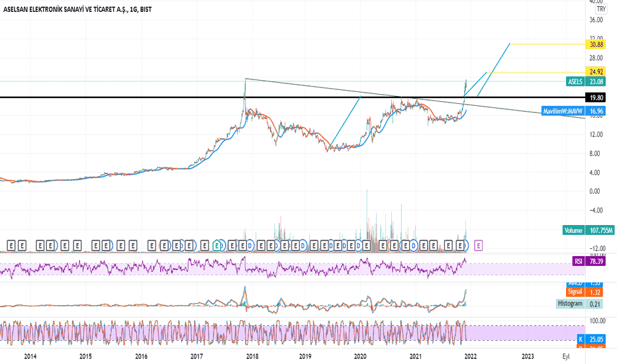Image resolution: width=617 pixels, height=364 pixels.
Task: Click the ASELS ticker label
Action: (575, 81)
